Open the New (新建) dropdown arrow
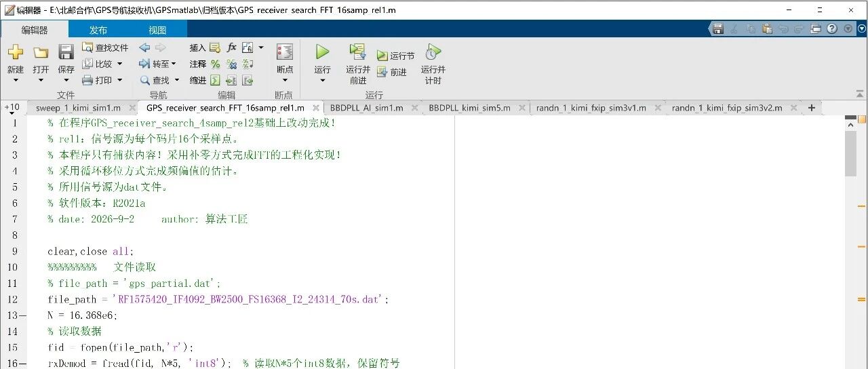868x369 pixels. click(16, 80)
